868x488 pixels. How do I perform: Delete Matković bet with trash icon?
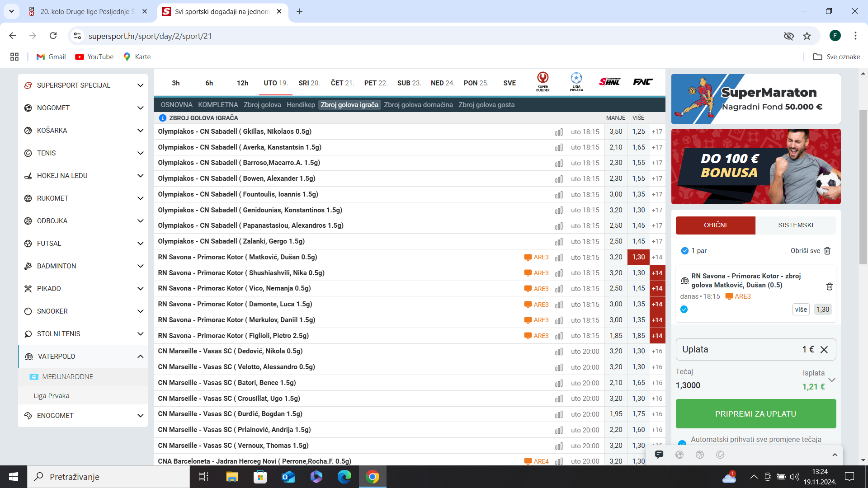tap(830, 286)
